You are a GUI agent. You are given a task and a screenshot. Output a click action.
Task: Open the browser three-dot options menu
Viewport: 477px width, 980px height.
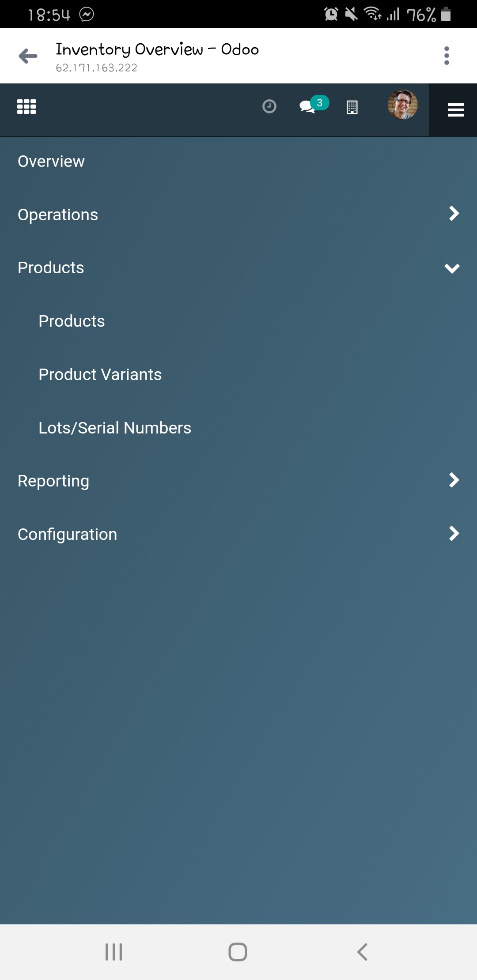(x=447, y=56)
